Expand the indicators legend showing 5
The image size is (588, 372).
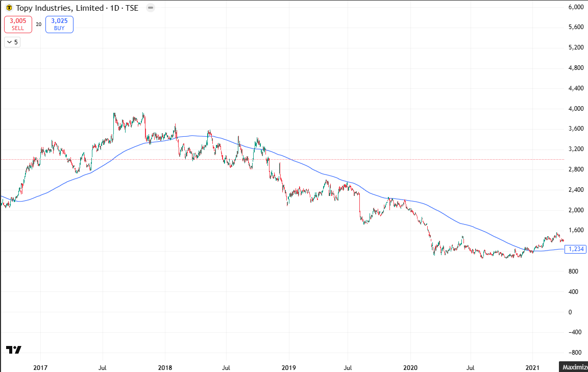click(x=12, y=42)
